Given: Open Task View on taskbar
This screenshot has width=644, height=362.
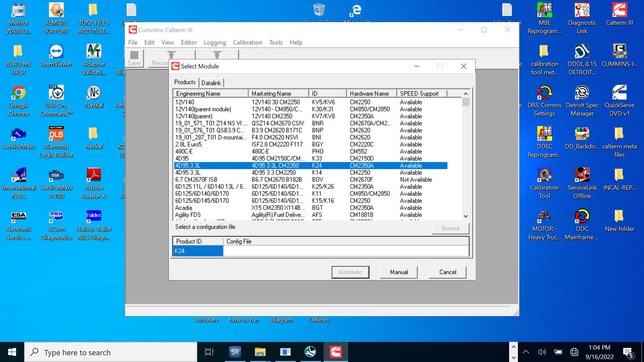Looking at the screenshot, I should point(209,352).
